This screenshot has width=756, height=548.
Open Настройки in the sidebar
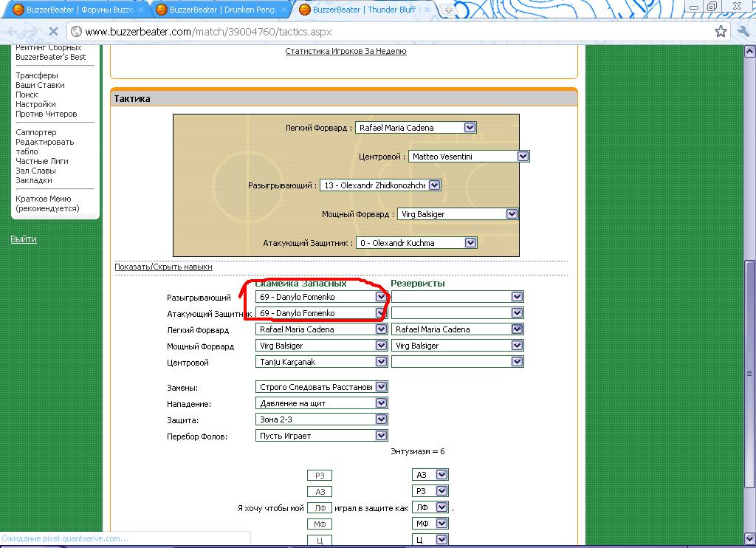(x=35, y=104)
